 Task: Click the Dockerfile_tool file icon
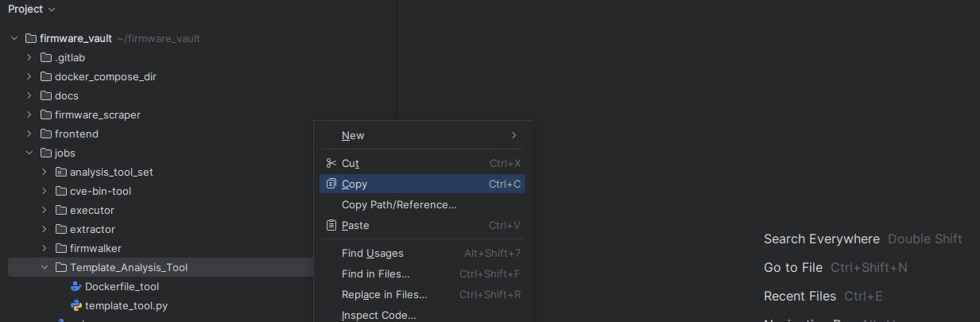76,286
